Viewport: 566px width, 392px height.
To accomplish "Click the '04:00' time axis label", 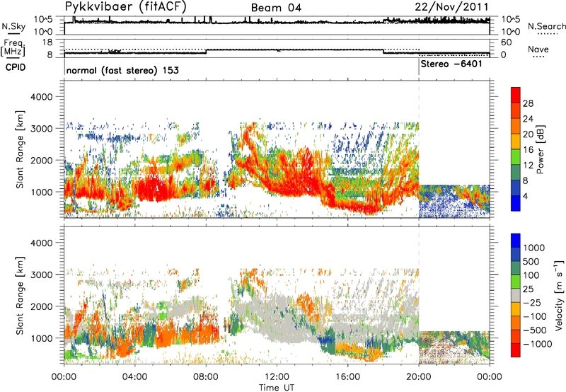I will tap(135, 376).
